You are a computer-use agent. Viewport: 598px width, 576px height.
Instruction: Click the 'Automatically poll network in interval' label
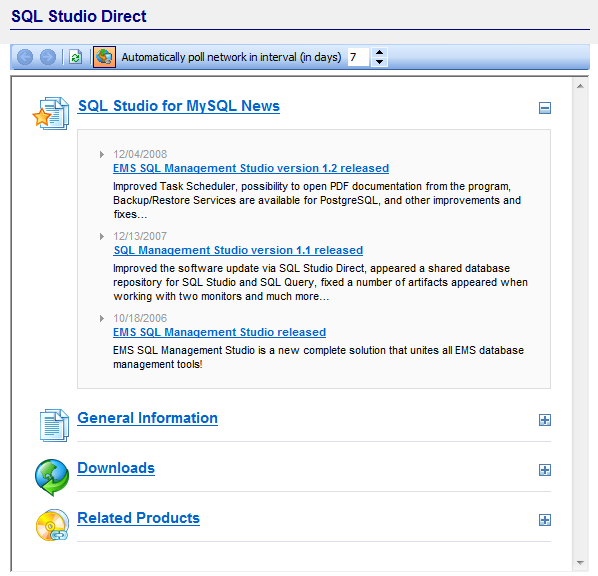(231, 57)
